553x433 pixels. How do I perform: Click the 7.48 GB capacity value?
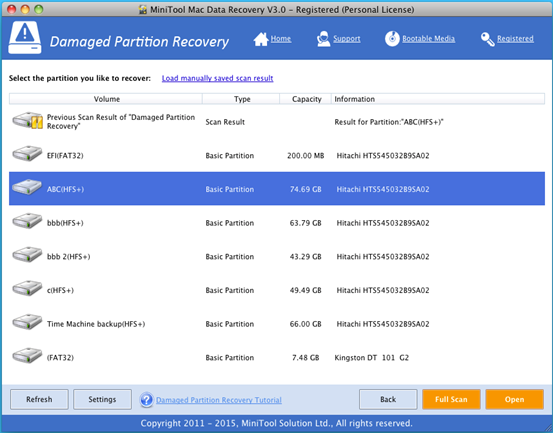(x=305, y=358)
